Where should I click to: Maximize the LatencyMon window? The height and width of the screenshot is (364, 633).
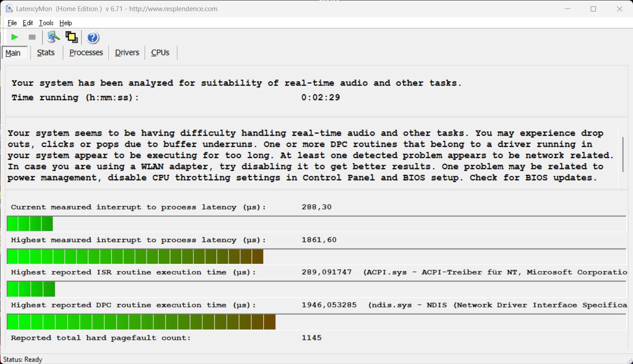(x=593, y=9)
